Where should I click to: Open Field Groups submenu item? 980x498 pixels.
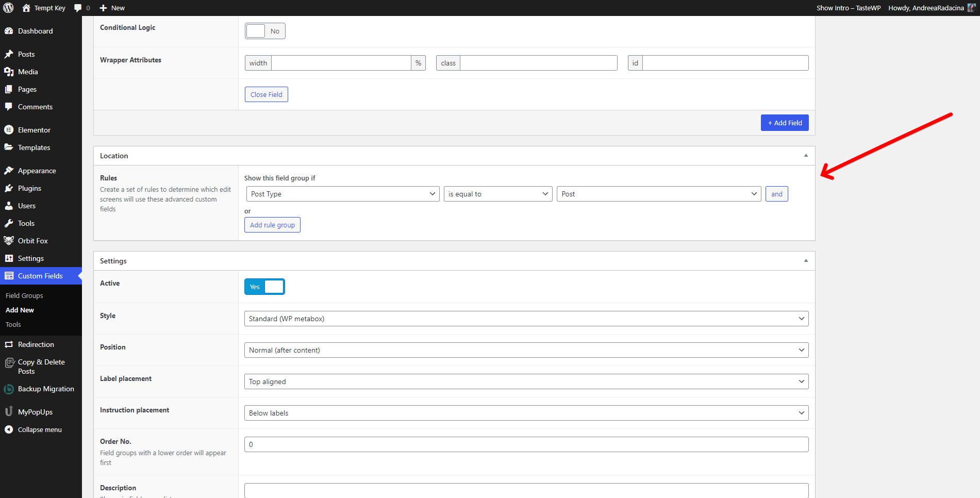24,295
